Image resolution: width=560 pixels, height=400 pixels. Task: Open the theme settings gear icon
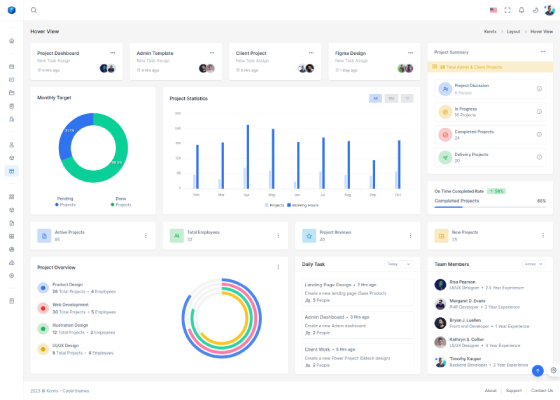pos(554,370)
